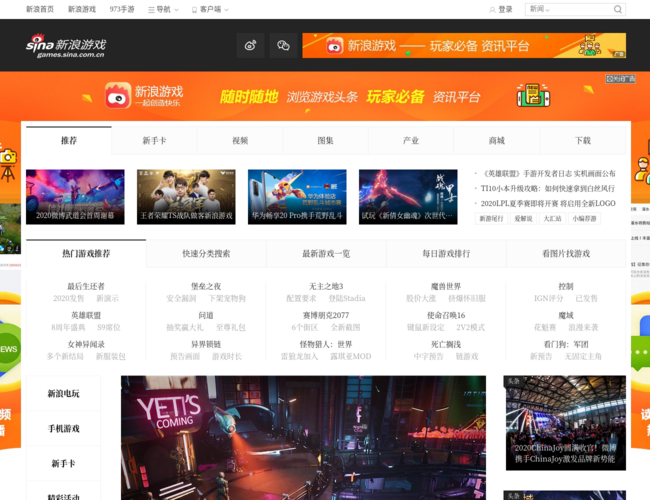The height and width of the screenshot is (500, 650).
Task: Switch to the 商城 tab
Action: 497,141
